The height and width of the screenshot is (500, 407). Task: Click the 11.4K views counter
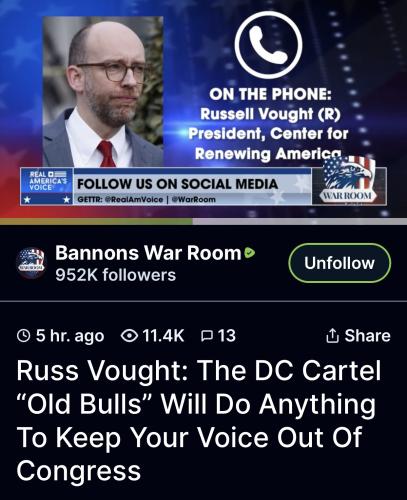tap(163, 336)
